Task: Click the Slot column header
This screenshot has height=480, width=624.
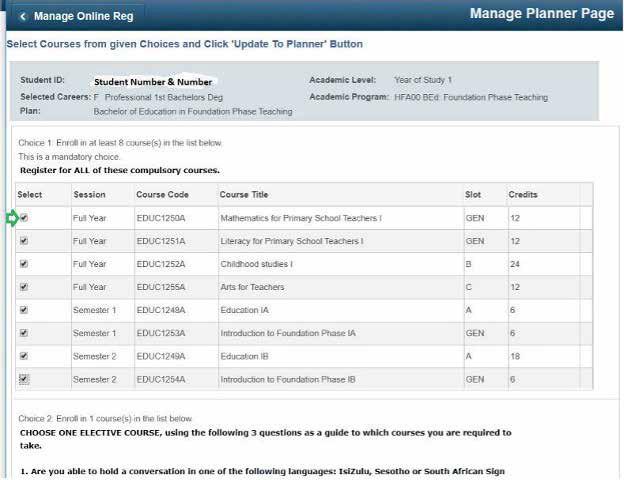Action: [x=473, y=195]
